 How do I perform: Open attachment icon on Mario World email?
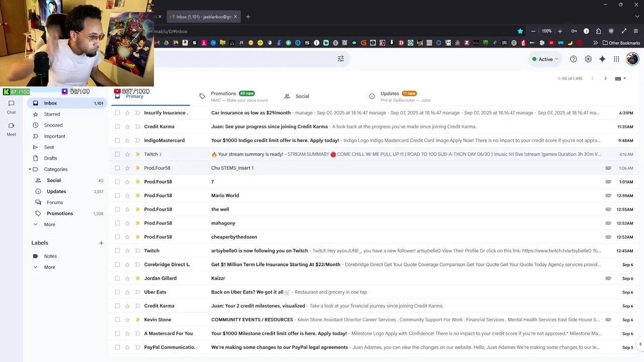[x=608, y=196]
